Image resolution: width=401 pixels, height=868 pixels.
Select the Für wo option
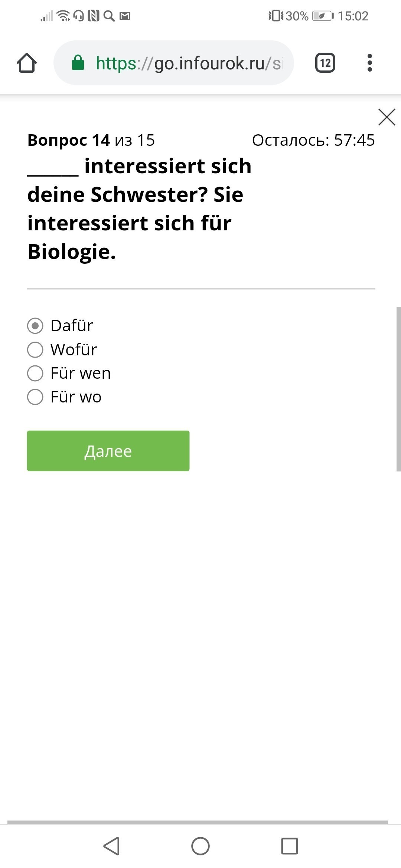35,397
